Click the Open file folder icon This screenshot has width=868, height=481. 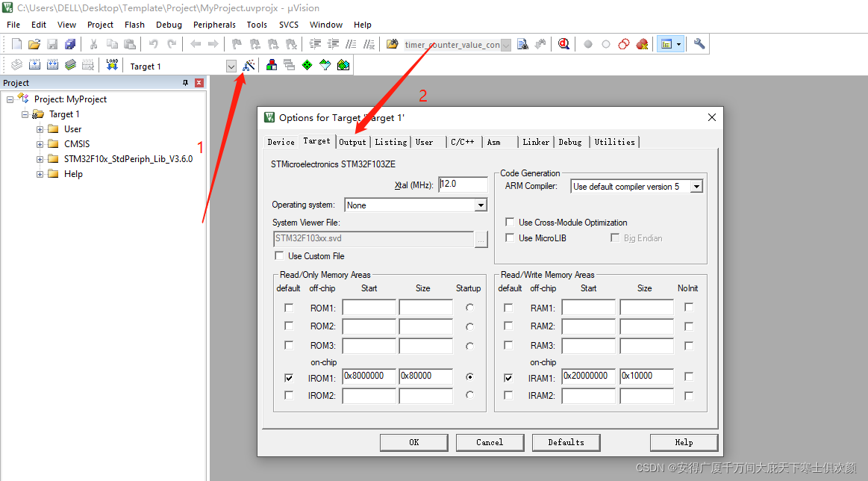point(34,44)
